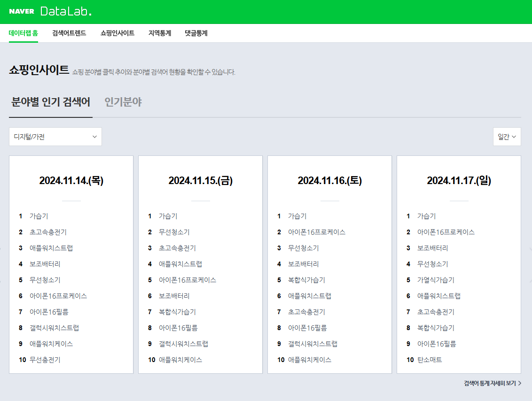
Task: Expand the 일간 period dropdown
Action: pos(507,137)
